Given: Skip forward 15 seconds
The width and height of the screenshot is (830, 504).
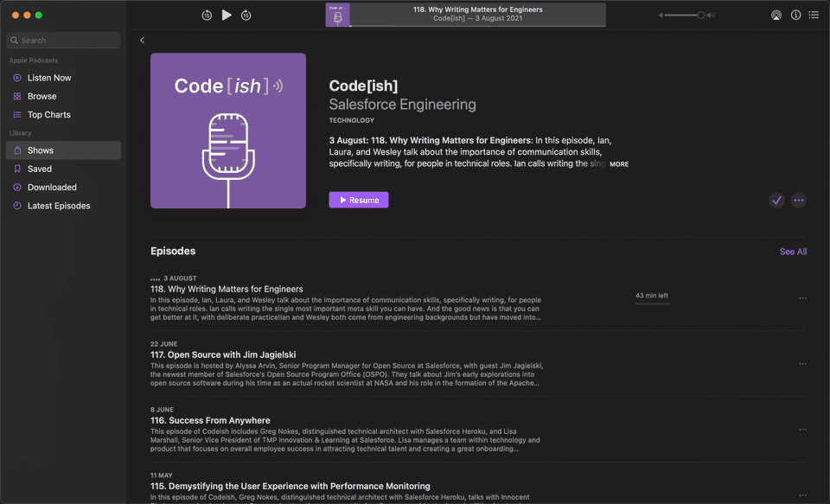Looking at the screenshot, I should pos(246,15).
